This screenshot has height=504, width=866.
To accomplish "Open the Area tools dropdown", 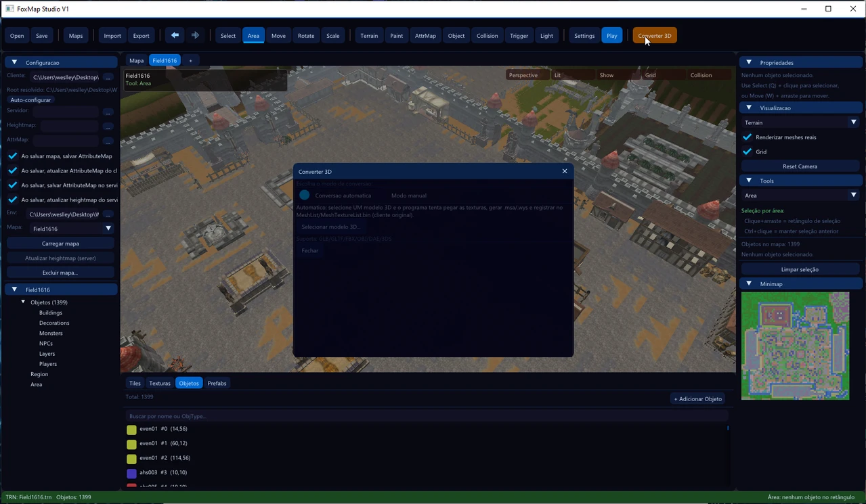I will 800,196.
